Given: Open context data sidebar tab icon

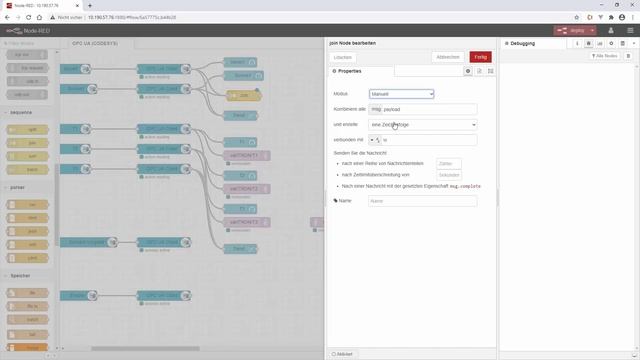Looking at the screenshot, I should (x=622, y=43).
